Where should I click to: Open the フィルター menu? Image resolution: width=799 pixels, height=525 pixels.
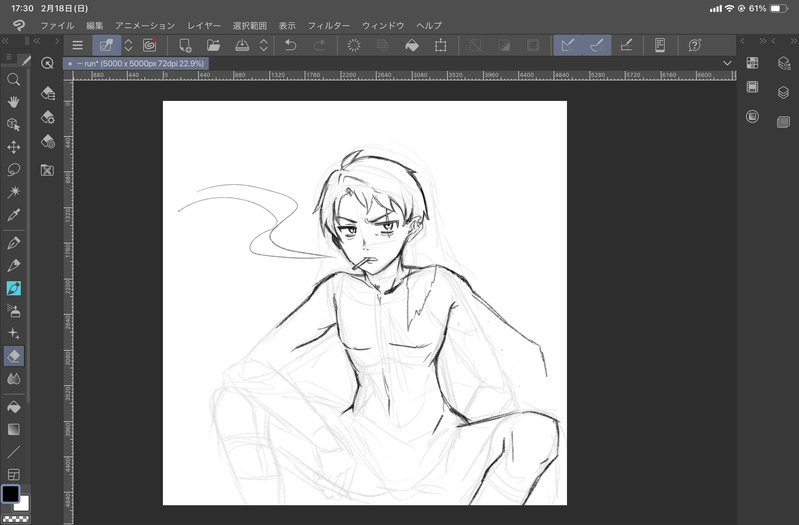[x=329, y=25]
